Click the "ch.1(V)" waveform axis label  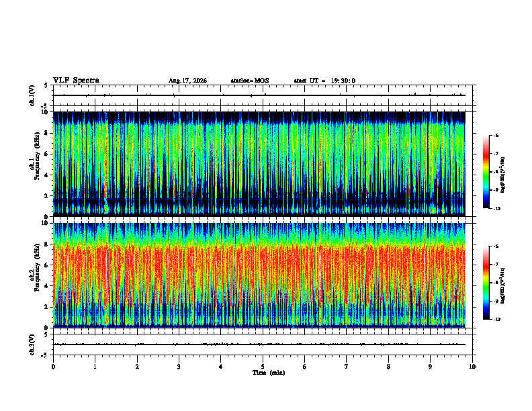tap(32, 95)
